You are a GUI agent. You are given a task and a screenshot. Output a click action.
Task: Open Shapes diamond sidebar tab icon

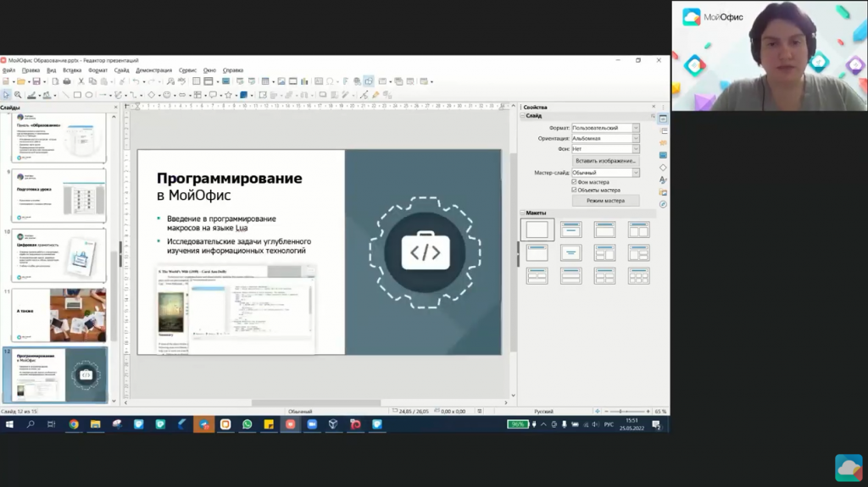click(x=663, y=167)
